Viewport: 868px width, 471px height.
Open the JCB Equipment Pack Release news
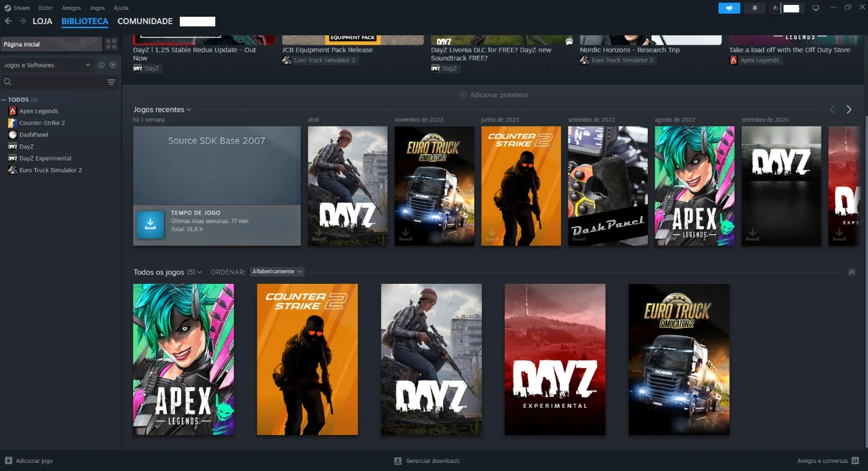(327, 50)
